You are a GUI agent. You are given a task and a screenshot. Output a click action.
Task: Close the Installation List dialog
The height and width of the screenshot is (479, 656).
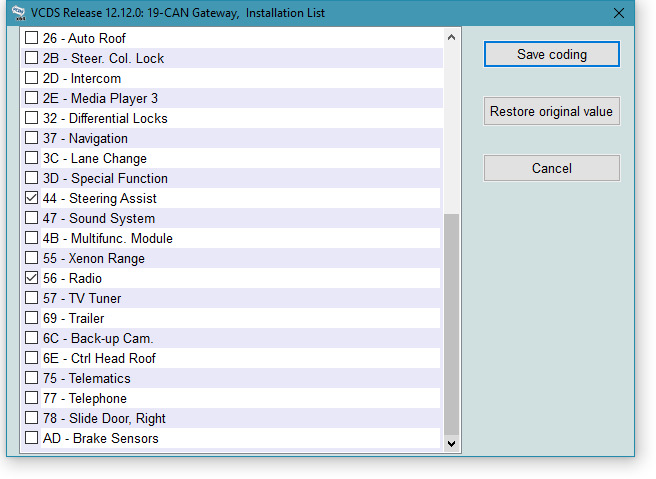619,13
